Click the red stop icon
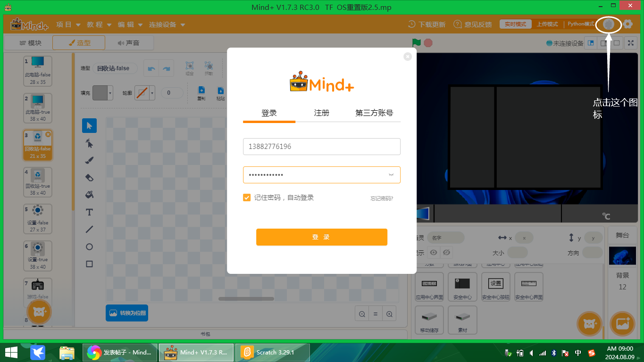The width and height of the screenshot is (644, 362). pos(428,43)
